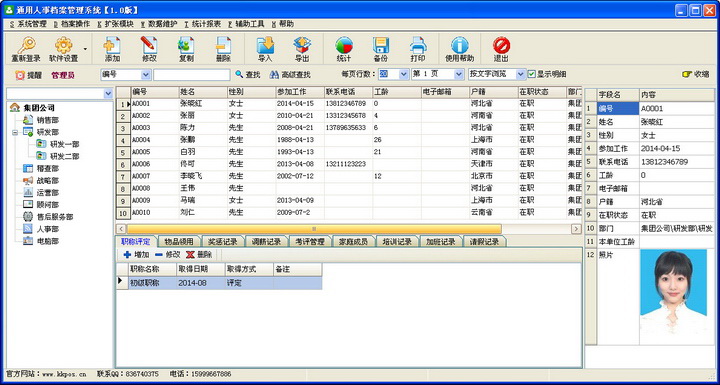Click the 参加工作 column header
This screenshot has height=385, width=720.
pyautogui.click(x=299, y=92)
